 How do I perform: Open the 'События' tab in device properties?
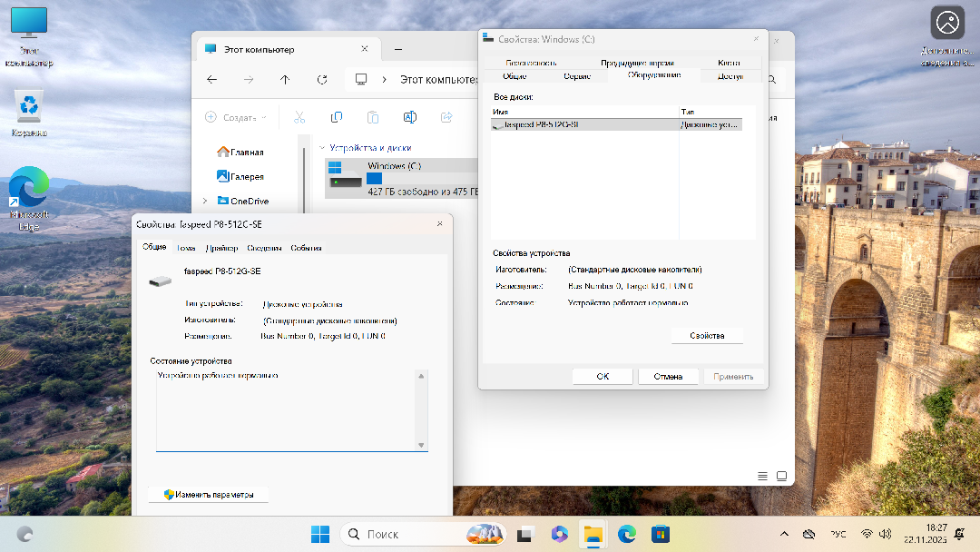pyautogui.click(x=306, y=248)
